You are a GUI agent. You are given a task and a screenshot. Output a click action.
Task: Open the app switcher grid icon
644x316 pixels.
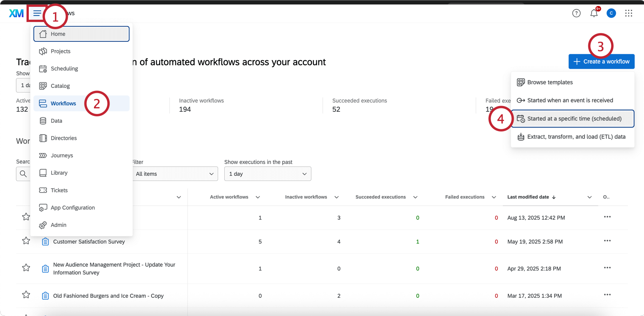pos(628,13)
